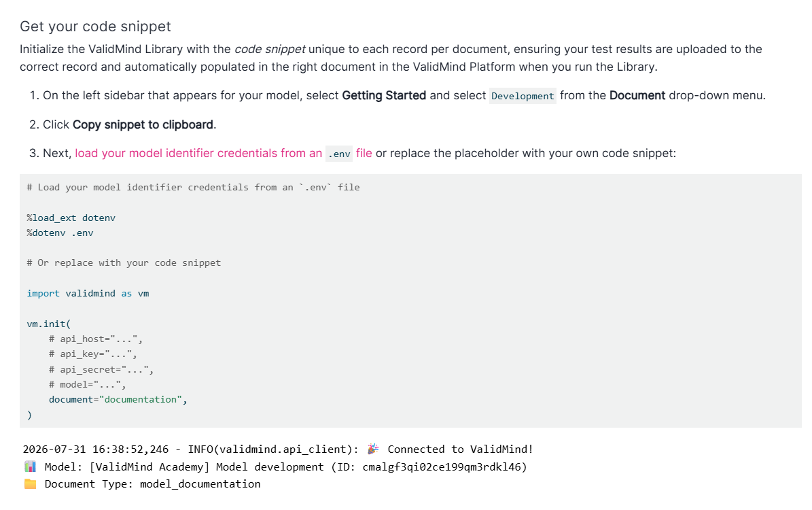The image size is (812, 510).
Task: Click the '# api_secret="...",' comment line
Action: coord(101,369)
